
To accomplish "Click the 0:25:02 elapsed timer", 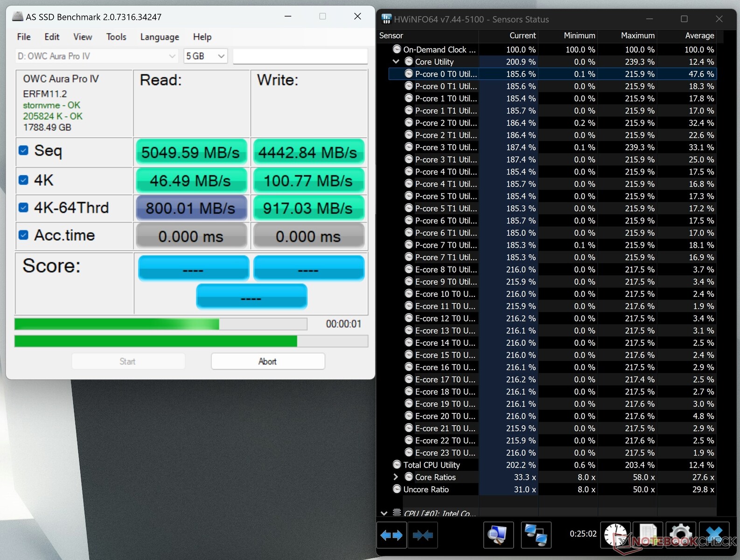I will pos(583,533).
